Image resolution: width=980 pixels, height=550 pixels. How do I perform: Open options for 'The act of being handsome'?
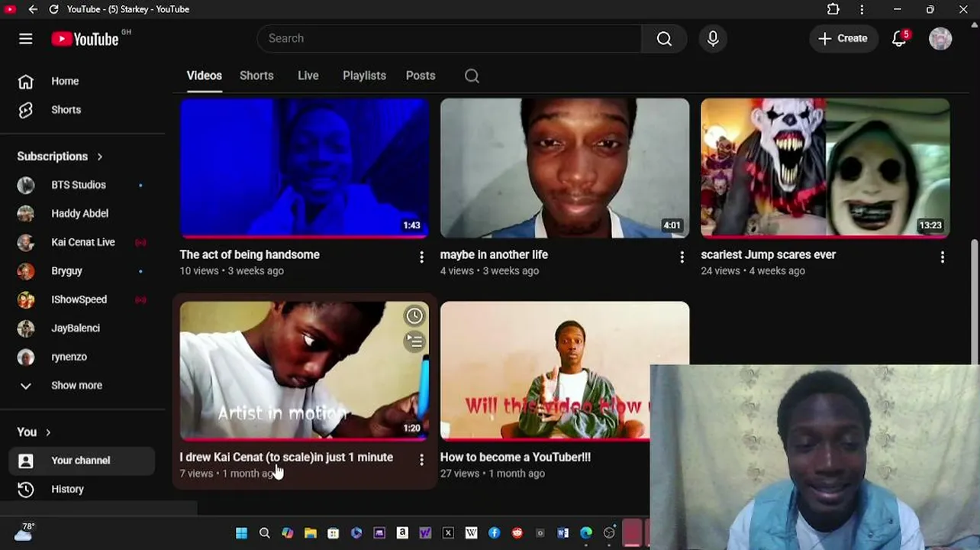point(421,257)
